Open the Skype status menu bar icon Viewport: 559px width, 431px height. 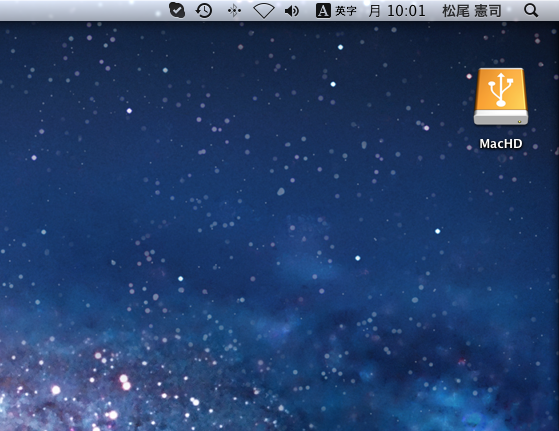tap(177, 10)
